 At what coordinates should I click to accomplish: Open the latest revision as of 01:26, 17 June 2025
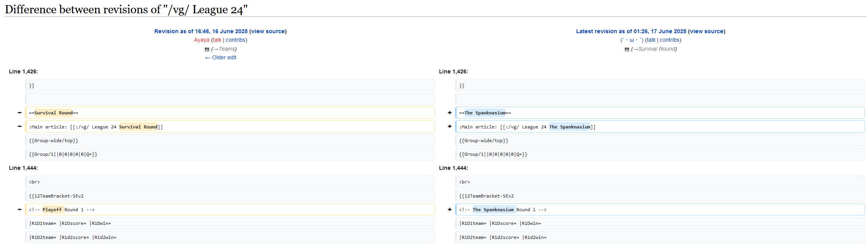click(631, 31)
